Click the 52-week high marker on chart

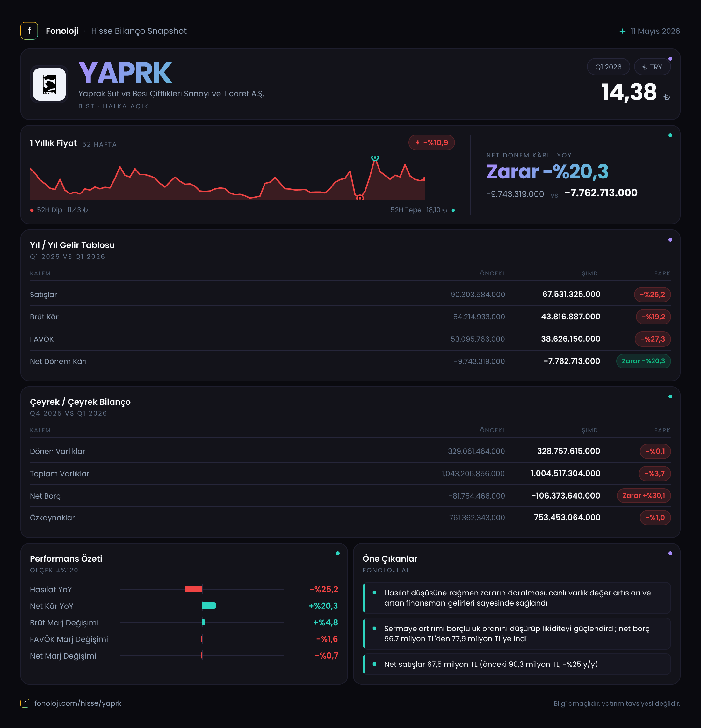coord(375,158)
